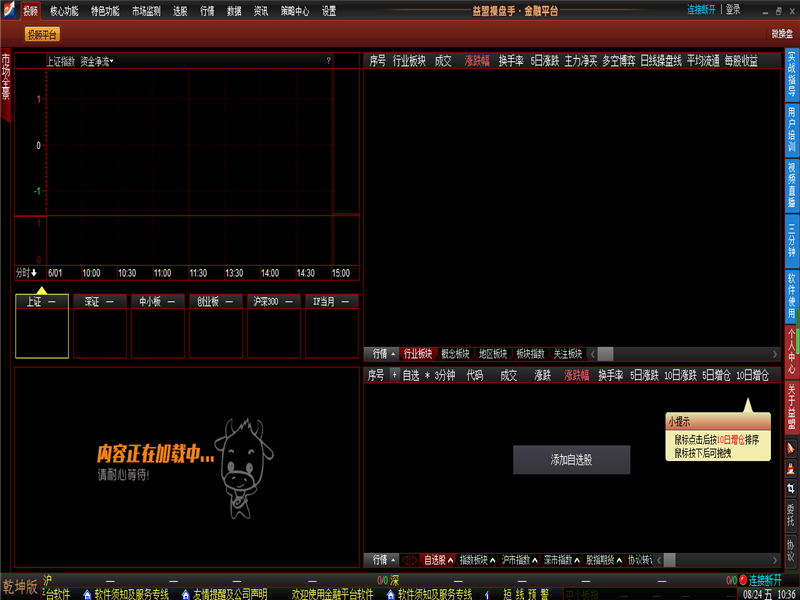The image size is (800, 600).
Task: Expand the 分时 period selector
Action: (x=26, y=272)
